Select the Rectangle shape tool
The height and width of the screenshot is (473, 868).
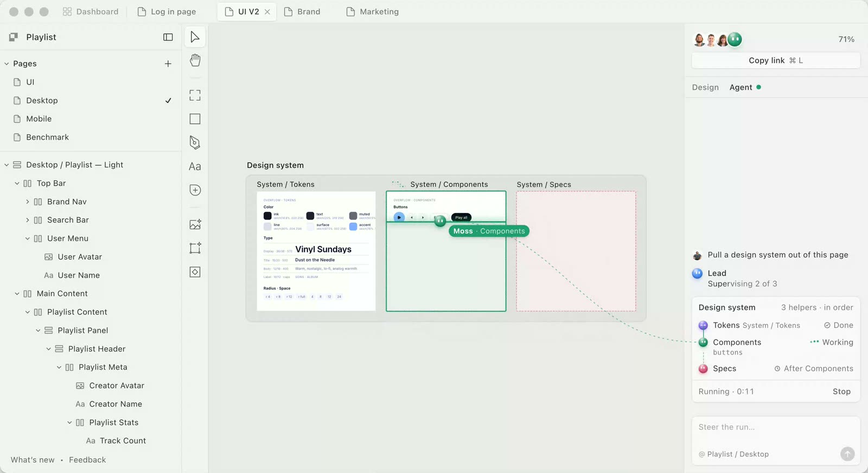(x=195, y=119)
